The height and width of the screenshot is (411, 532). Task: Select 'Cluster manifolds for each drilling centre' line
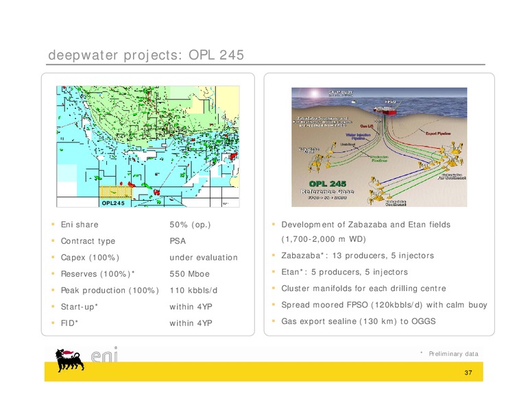click(364, 288)
